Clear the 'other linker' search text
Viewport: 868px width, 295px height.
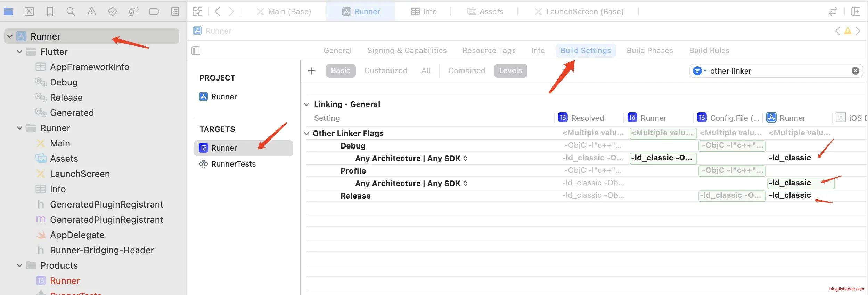click(x=855, y=71)
